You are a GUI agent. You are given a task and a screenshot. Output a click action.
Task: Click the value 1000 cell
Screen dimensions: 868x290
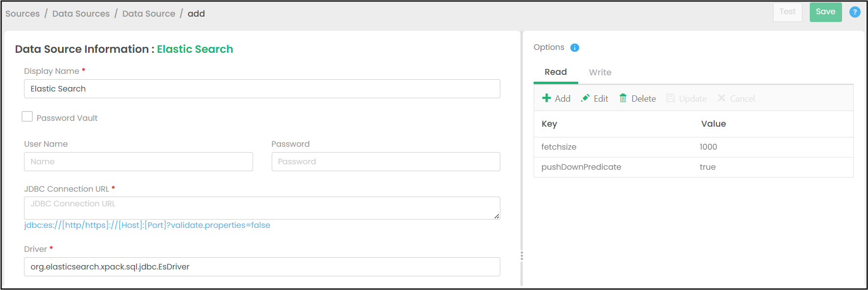tap(708, 147)
